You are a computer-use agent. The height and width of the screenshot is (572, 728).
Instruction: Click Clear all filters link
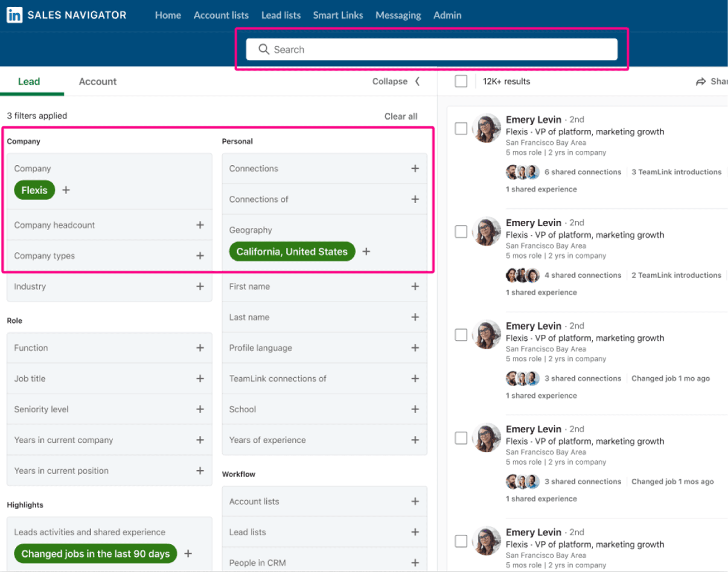401,116
